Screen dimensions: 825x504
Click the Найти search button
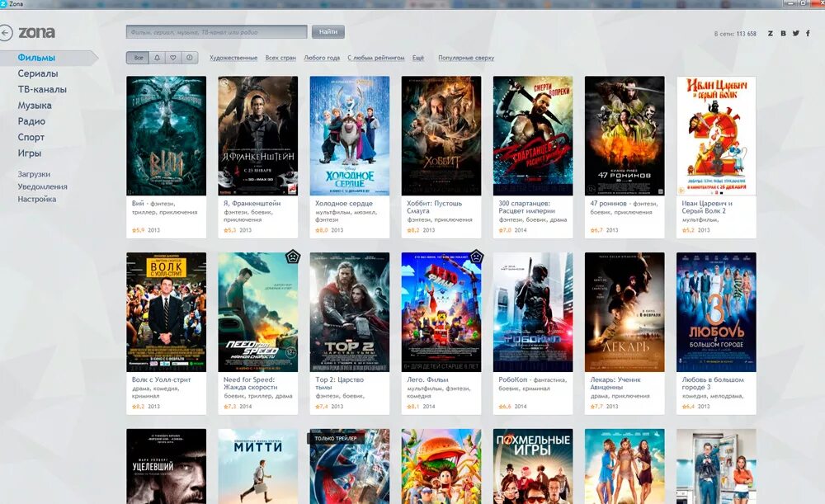pos(328,32)
